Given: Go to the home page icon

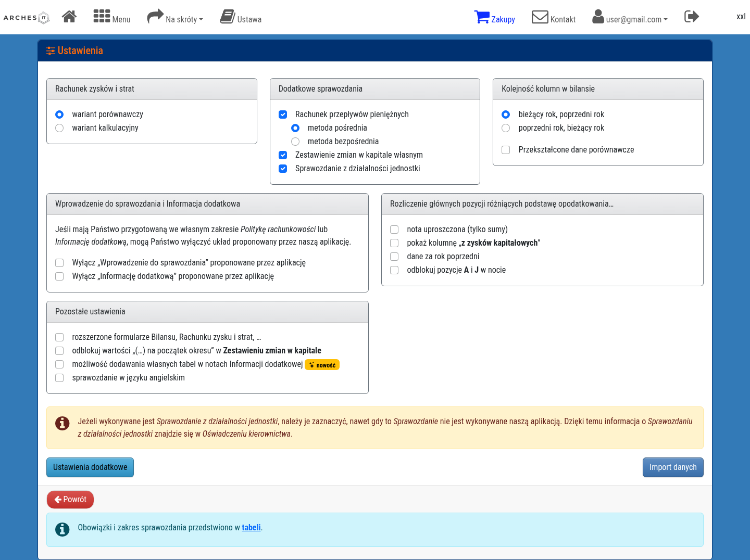Looking at the screenshot, I should (69, 17).
